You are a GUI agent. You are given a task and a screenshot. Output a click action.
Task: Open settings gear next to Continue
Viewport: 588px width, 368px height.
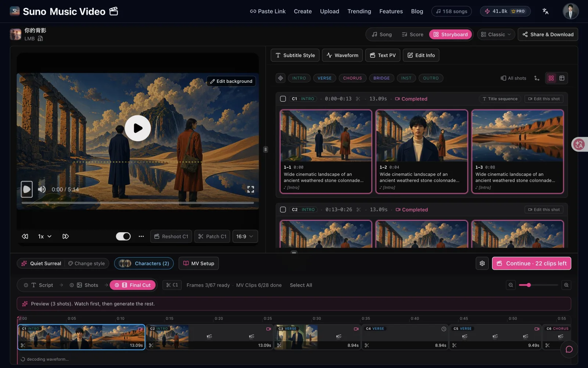click(x=482, y=263)
